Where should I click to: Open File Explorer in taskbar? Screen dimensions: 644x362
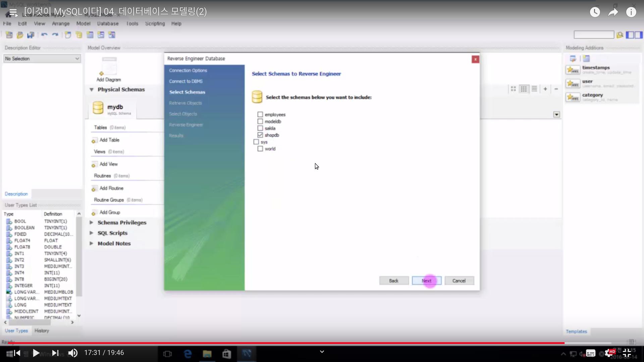(207, 354)
